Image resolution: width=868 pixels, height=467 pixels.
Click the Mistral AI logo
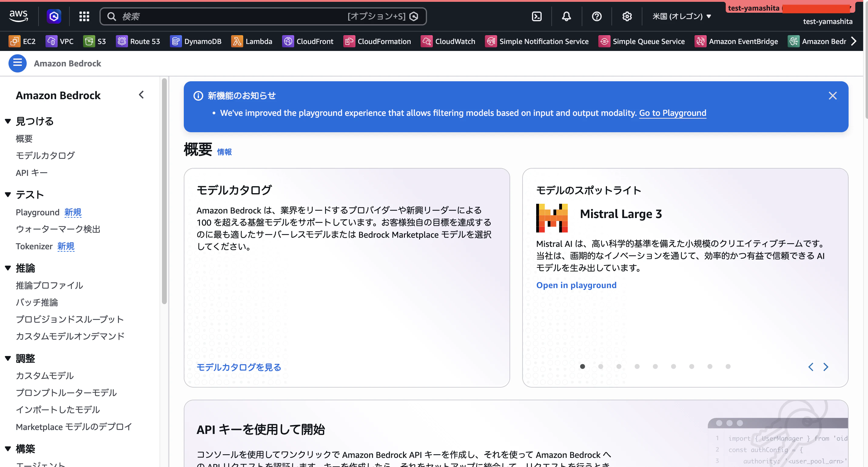(552, 218)
